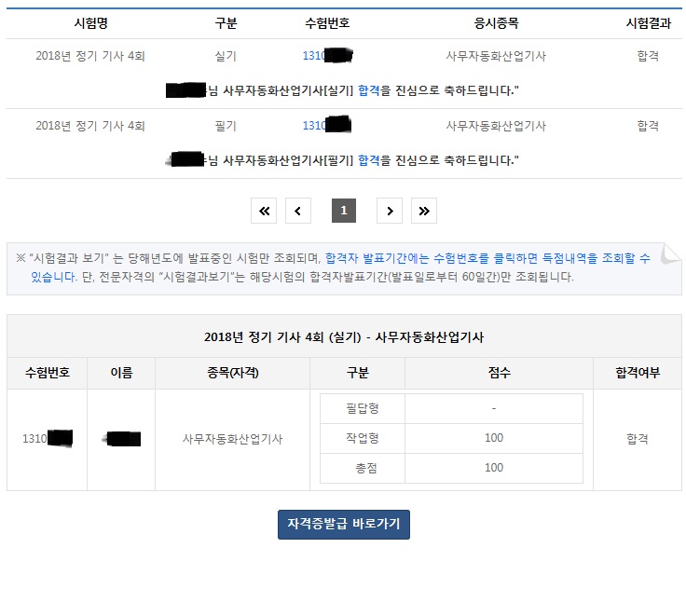The height and width of the screenshot is (616, 686).
Task: Go to first page with double-left arrow
Action: [264, 212]
